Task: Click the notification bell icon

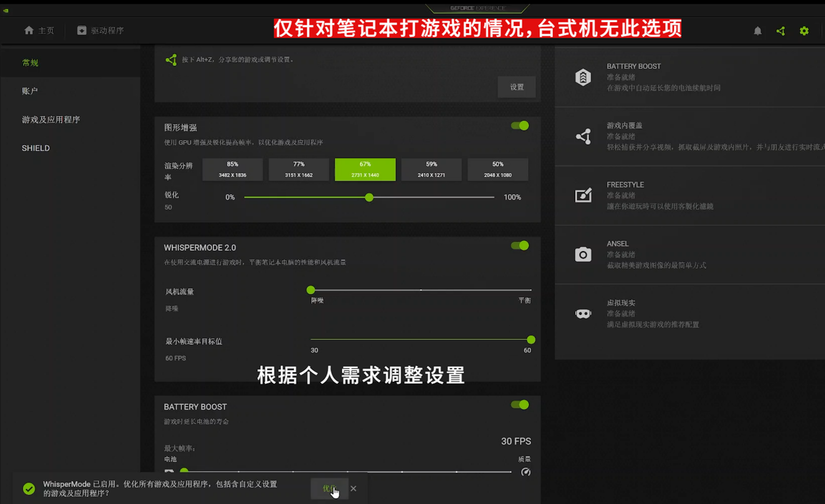Action: click(757, 31)
